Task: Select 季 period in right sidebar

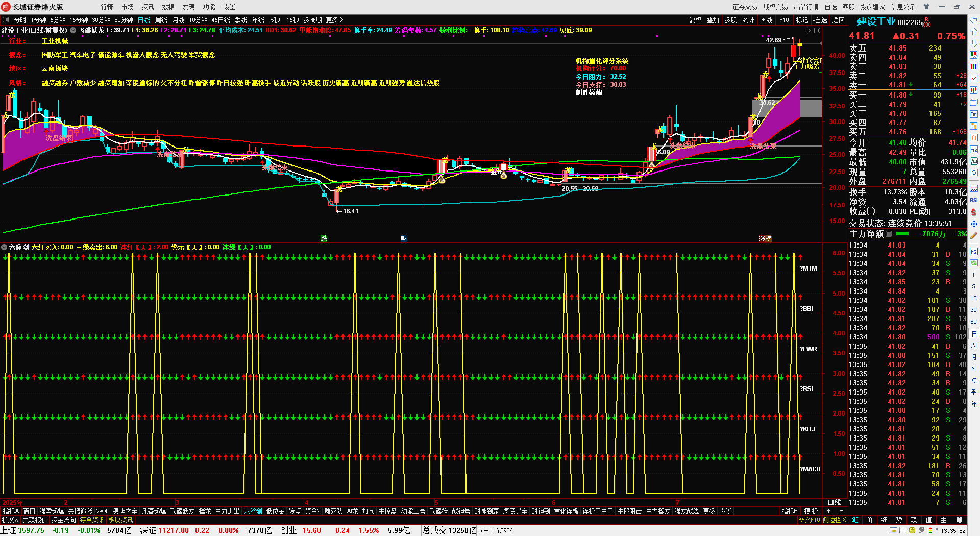Action: point(974,392)
